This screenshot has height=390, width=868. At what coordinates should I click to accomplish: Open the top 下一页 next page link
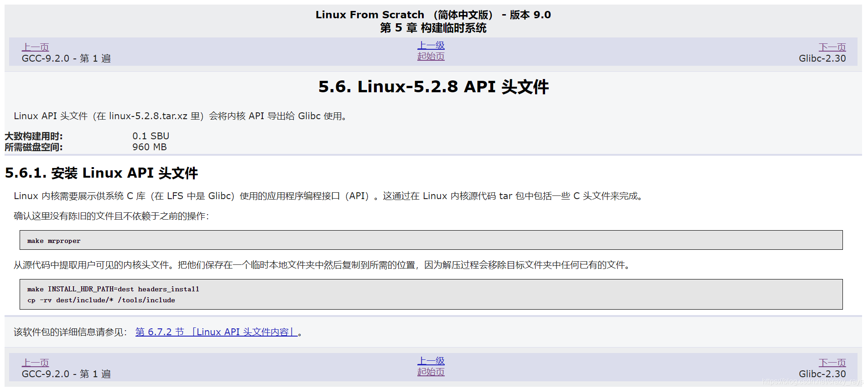(832, 47)
